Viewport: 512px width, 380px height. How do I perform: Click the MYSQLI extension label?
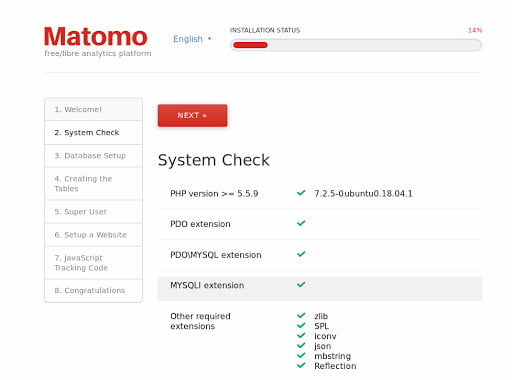207,285
